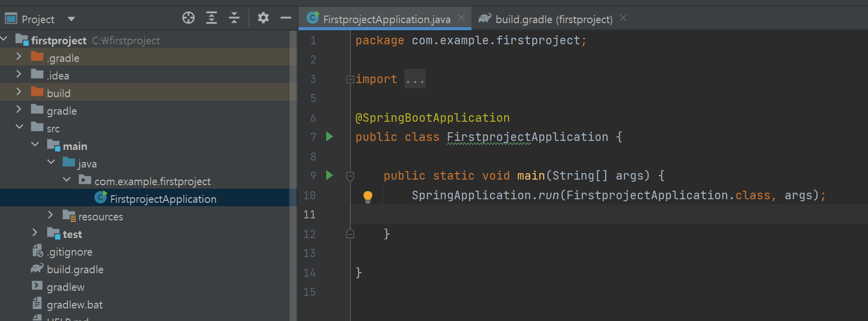This screenshot has height=321, width=868.
Task: Expand the folded import block plus icon
Action: pos(350,79)
